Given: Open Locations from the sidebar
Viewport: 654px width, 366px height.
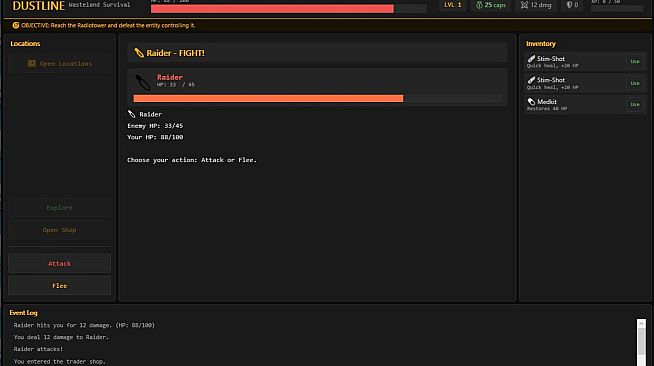Looking at the screenshot, I should [x=59, y=64].
